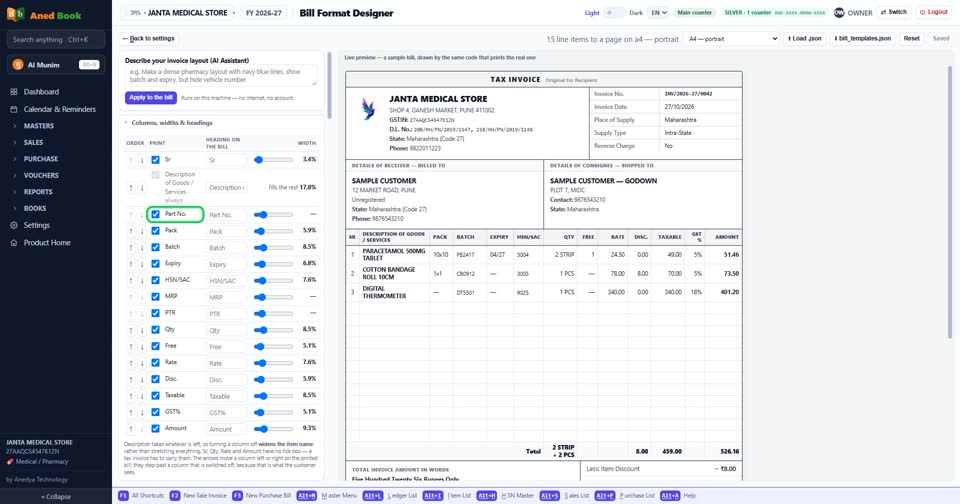This screenshot has height=504, width=960.
Task: Click the red Logout button
Action: coord(934,12)
